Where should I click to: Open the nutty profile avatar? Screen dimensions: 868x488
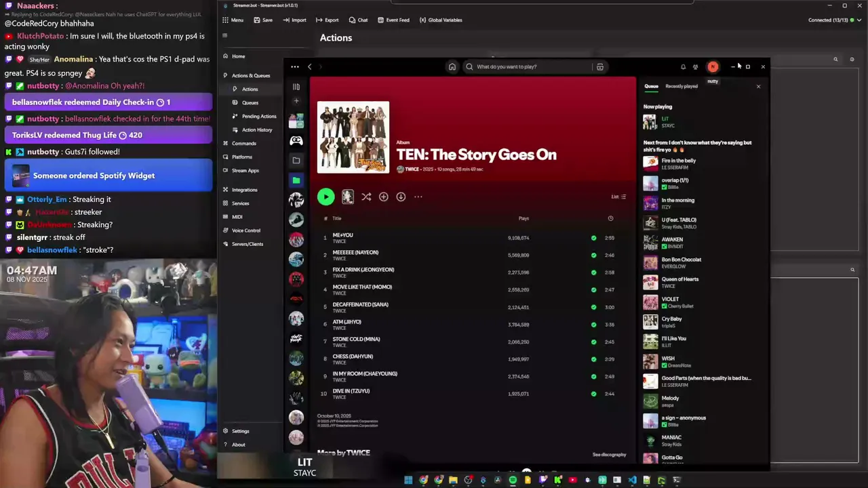click(713, 66)
